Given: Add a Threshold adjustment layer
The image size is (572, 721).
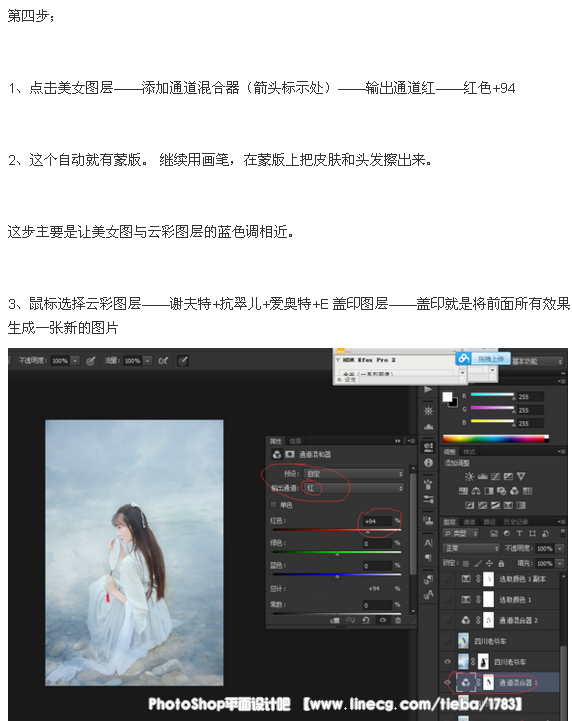Looking at the screenshot, I should click(x=495, y=505).
